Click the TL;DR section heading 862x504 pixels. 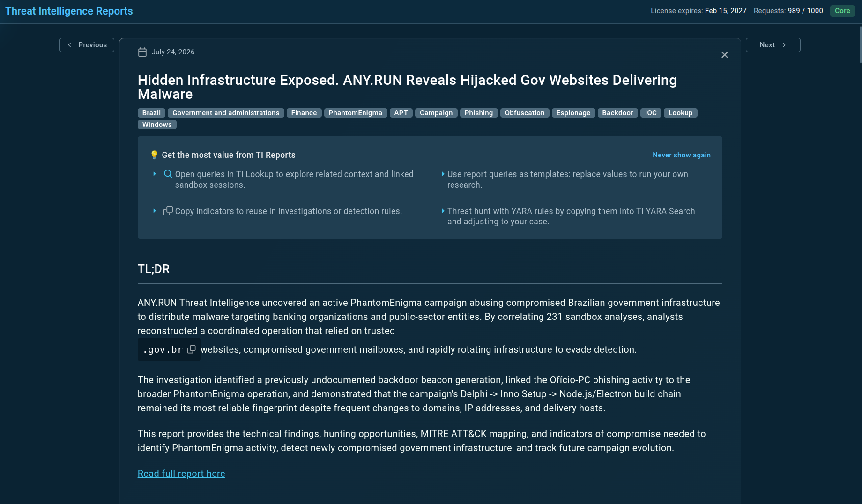[154, 269]
